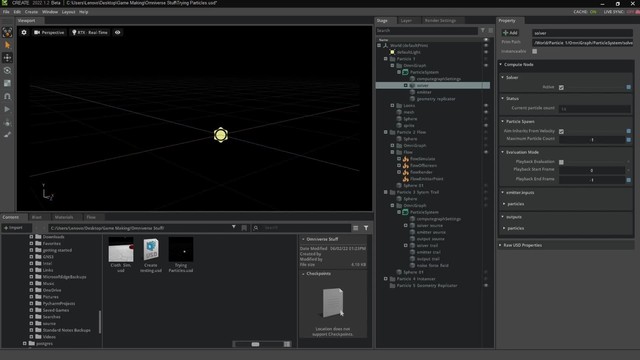Click Maximum Particle Count value field

tap(592, 140)
